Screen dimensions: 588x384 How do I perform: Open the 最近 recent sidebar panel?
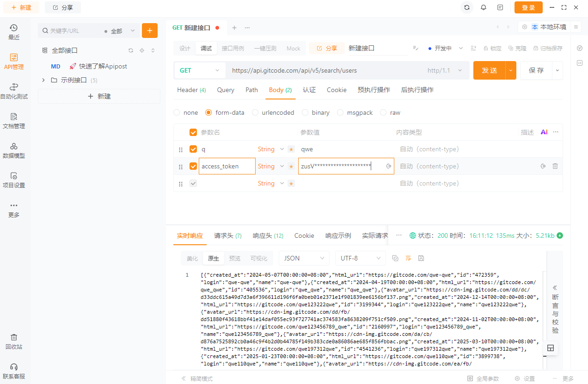[x=14, y=32]
